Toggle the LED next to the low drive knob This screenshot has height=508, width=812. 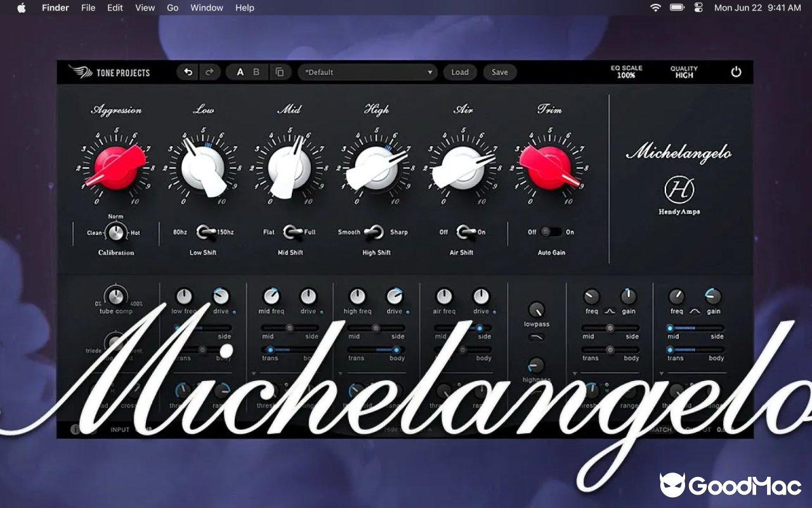click(235, 312)
